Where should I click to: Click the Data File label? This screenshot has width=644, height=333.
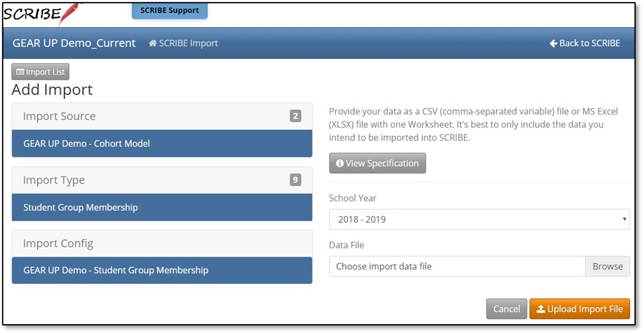(x=346, y=245)
